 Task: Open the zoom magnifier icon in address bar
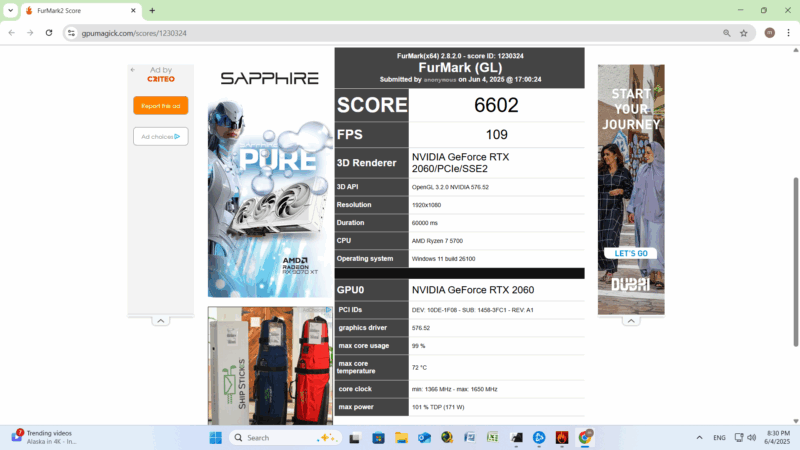[727, 33]
